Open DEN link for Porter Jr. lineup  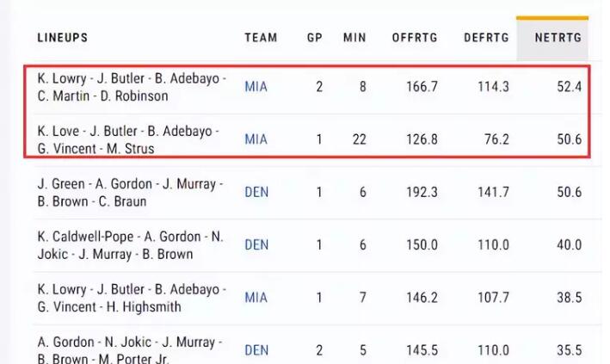256,350
